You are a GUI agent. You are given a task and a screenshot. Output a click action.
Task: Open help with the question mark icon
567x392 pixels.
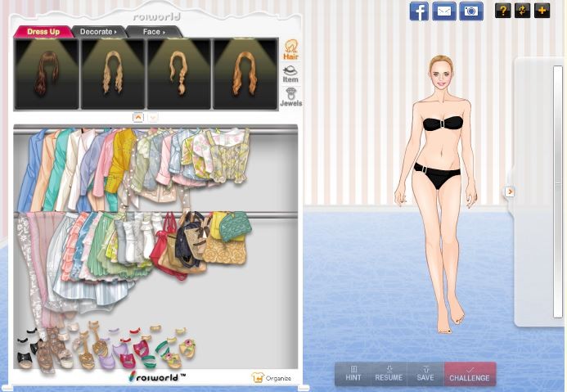point(503,11)
